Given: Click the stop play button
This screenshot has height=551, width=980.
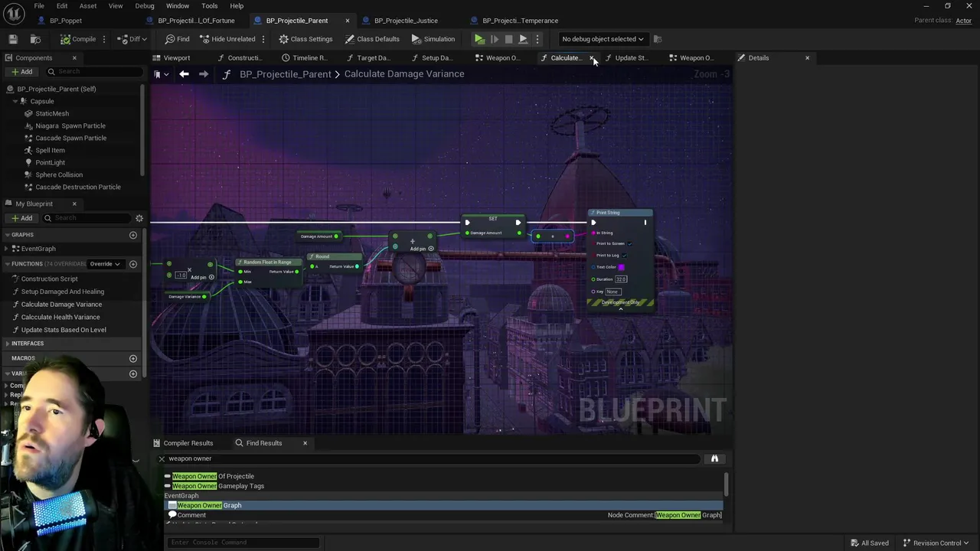Looking at the screenshot, I should [508, 39].
